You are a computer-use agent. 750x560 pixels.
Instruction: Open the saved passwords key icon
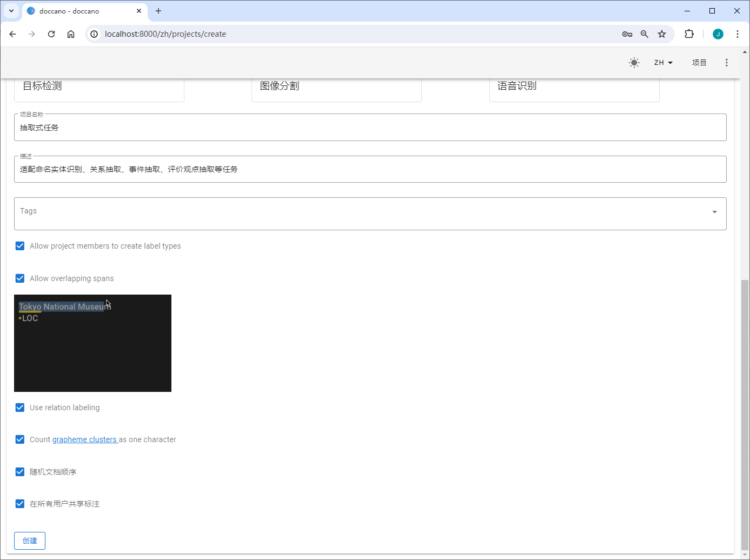627,34
